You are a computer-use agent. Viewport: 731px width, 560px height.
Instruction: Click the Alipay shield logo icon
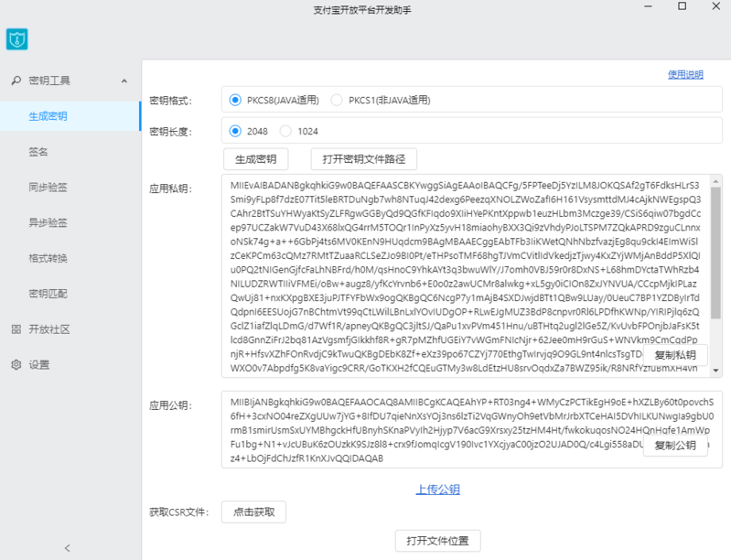pos(16,39)
